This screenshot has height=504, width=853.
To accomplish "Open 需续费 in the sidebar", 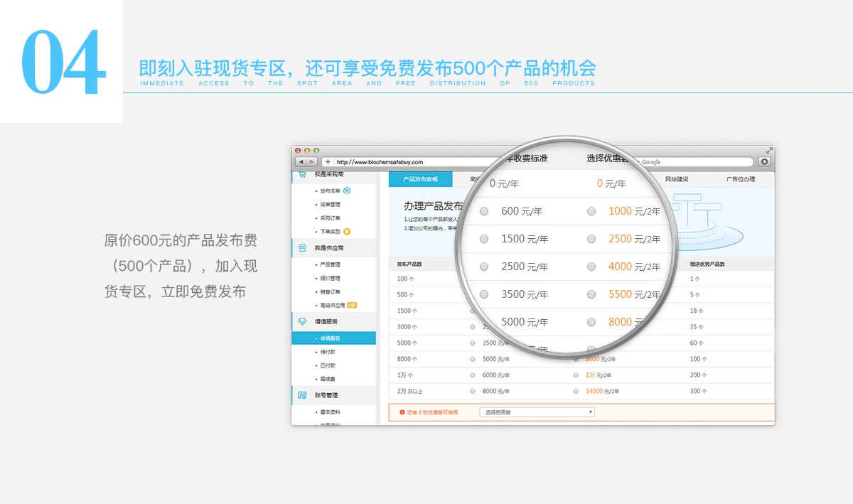I will click(x=328, y=379).
